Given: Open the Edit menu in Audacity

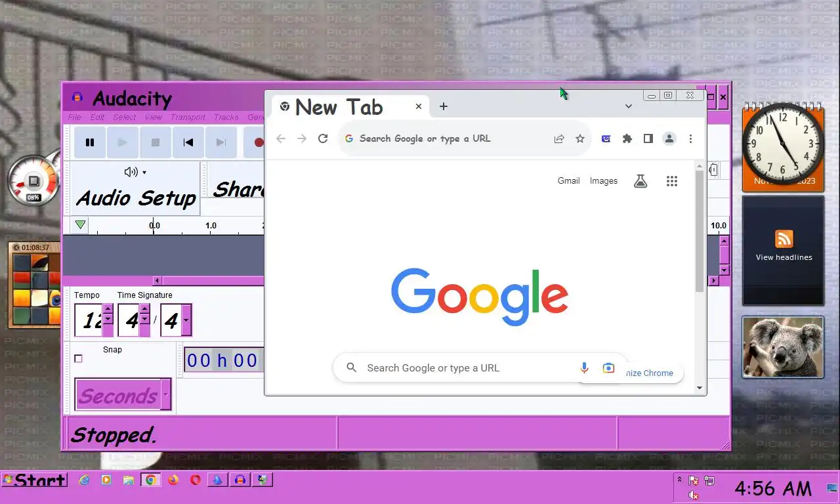Looking at the screenshot, I should pyautogui.click(x=97, y=117).
